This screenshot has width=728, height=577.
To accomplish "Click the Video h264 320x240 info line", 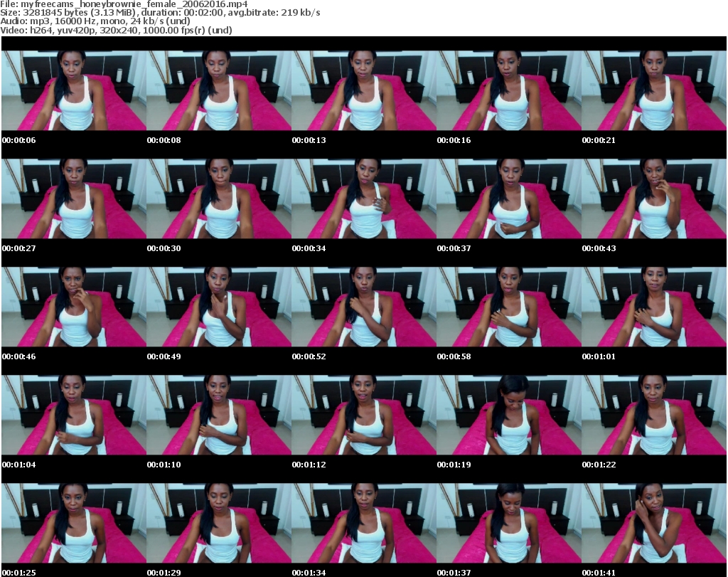I will point(116,30).
